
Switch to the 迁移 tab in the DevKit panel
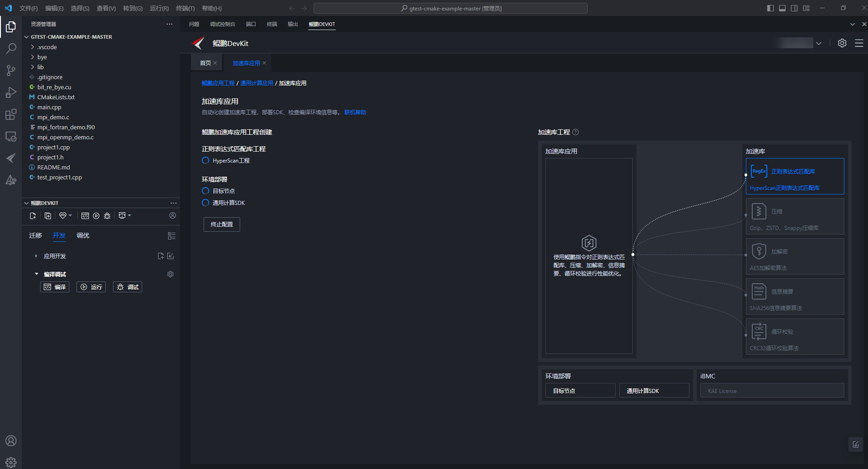36,235
